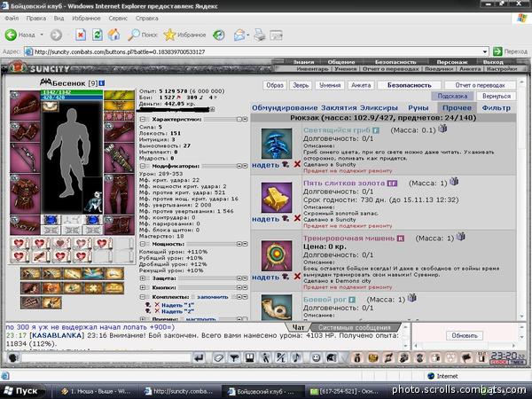This screenshot has width=532, height=399.
Task: Click the green health bar 1342/1342
Action: click(x=72, y=92)
